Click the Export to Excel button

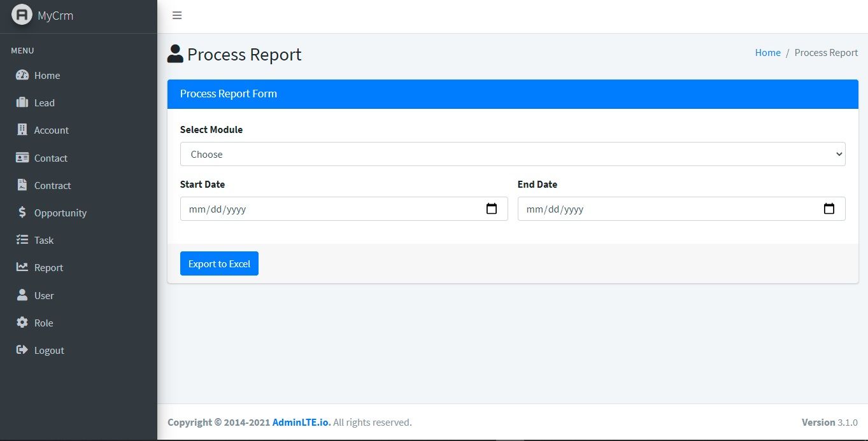(x=219, y=263)
